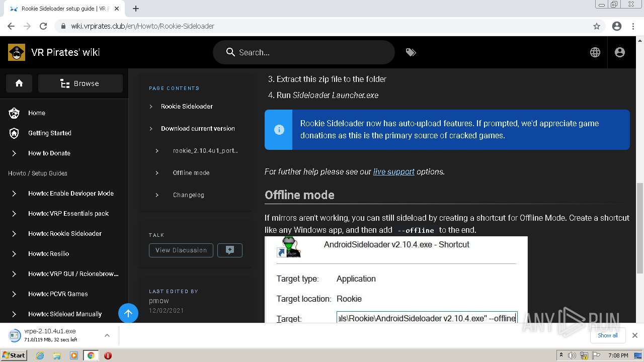Screen dimensions: 644x362
Task: Open the Browse button
Action: pos(80,83)
